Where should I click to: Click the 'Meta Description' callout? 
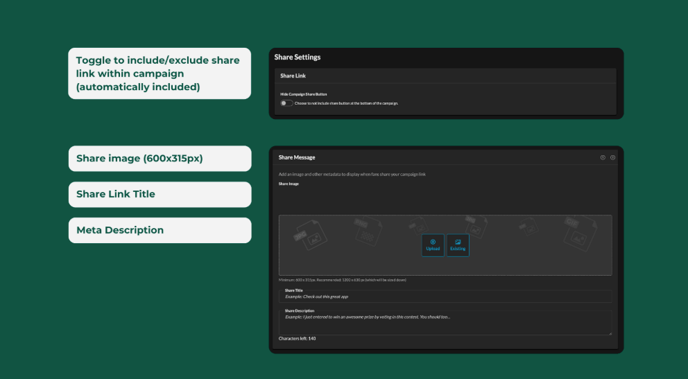point(160,230)
